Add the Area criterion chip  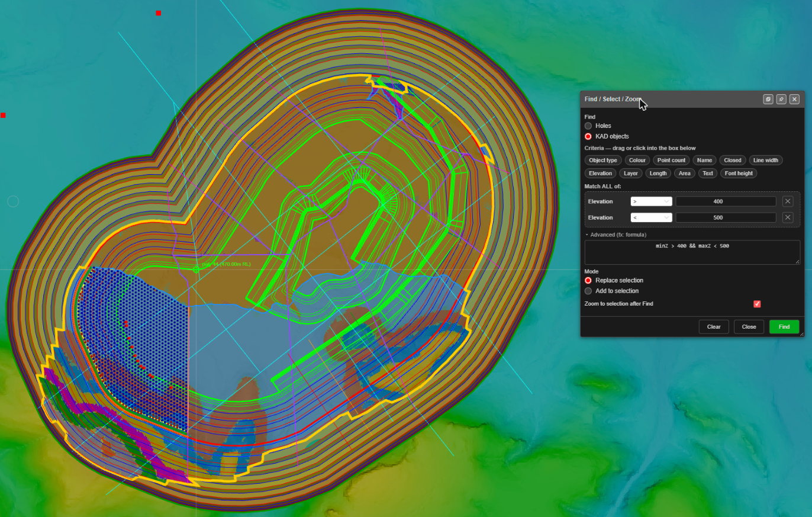[685, 173]
